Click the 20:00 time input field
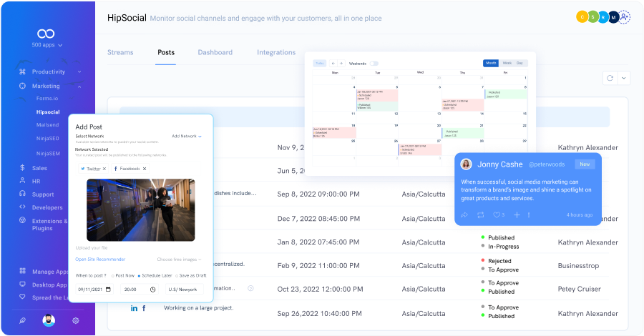 (139, 290)
